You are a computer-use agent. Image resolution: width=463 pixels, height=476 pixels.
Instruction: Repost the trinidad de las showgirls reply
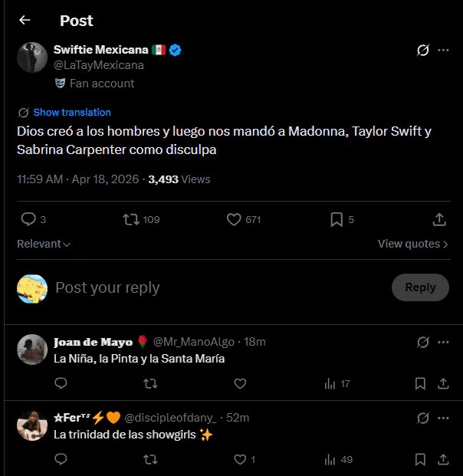pos(151,459)
